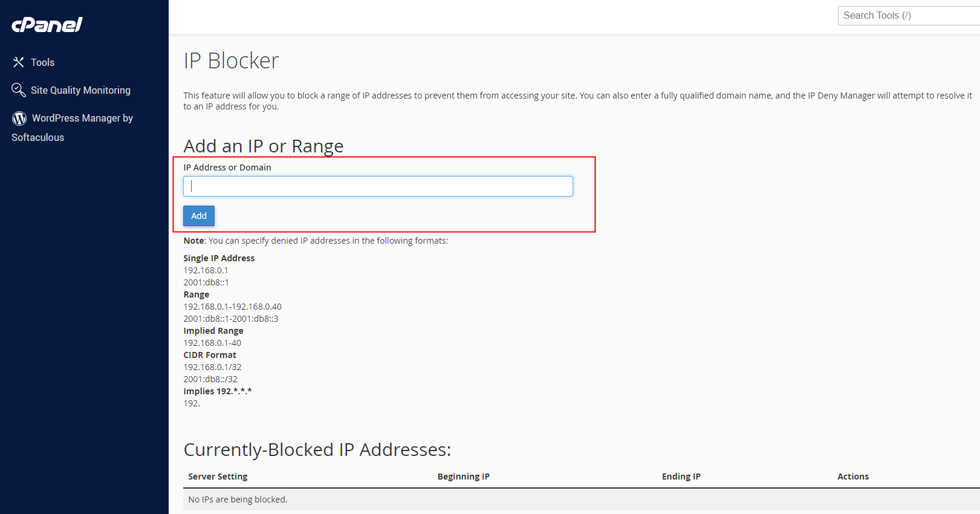
Task: Click the Currently-Blocked IP Addresses heading
Action: coord(317,450)
